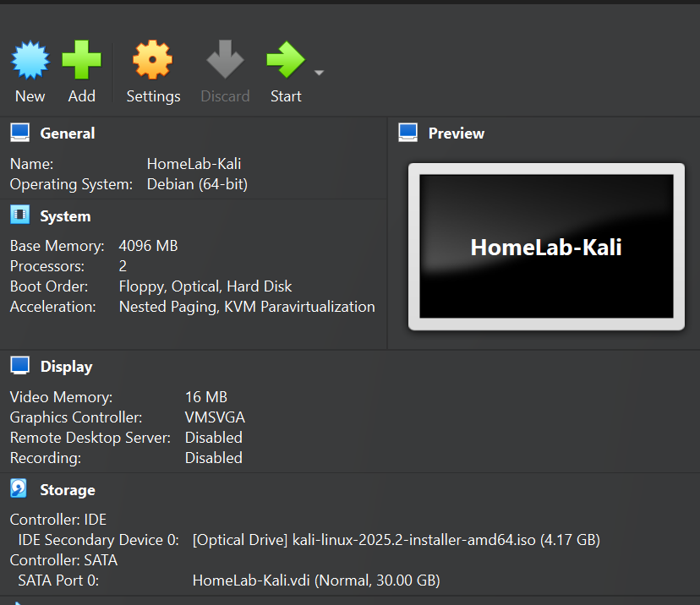Click the kali-linux installer ISO optical drive entry
Image resolution: width=700 pixels, height=605 pixels.
[x=396, y=540]
